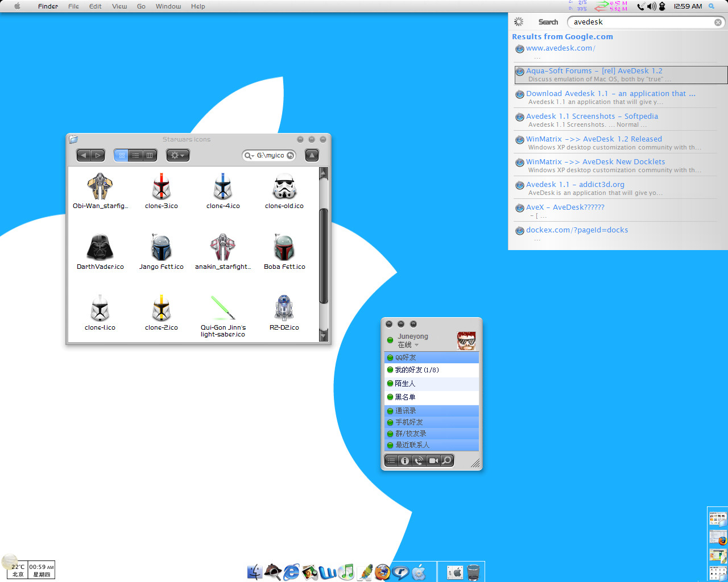Select Obi-Wan_starfighter icon file
The width and height of the screenshot is (728, 582).
click(100, 191)
